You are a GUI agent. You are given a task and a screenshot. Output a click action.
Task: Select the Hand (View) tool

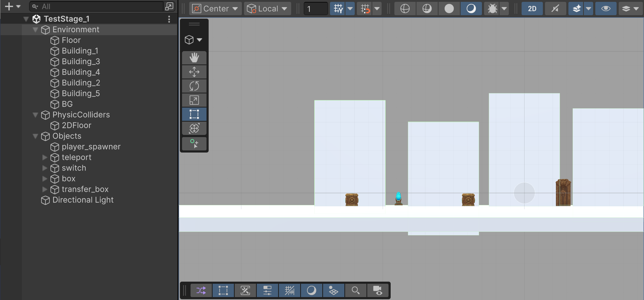tap(194, 58)
